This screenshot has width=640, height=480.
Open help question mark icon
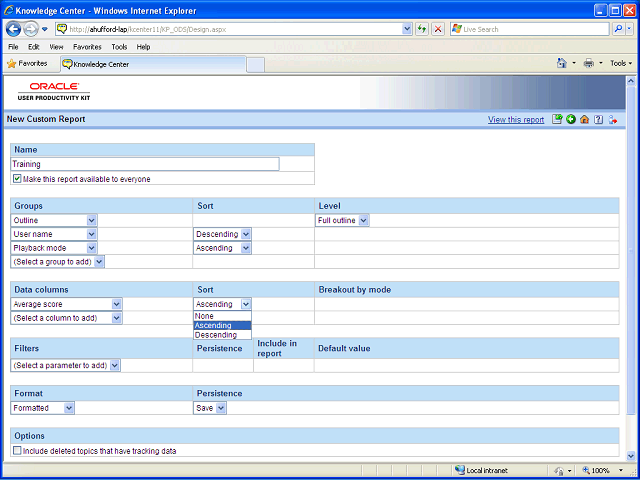(x=598, y=119)
